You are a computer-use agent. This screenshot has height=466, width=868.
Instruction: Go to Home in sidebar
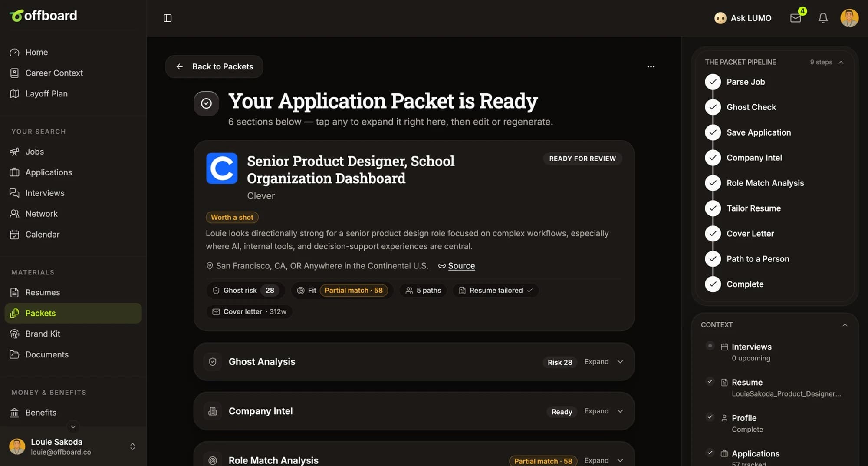pos(73,52)
